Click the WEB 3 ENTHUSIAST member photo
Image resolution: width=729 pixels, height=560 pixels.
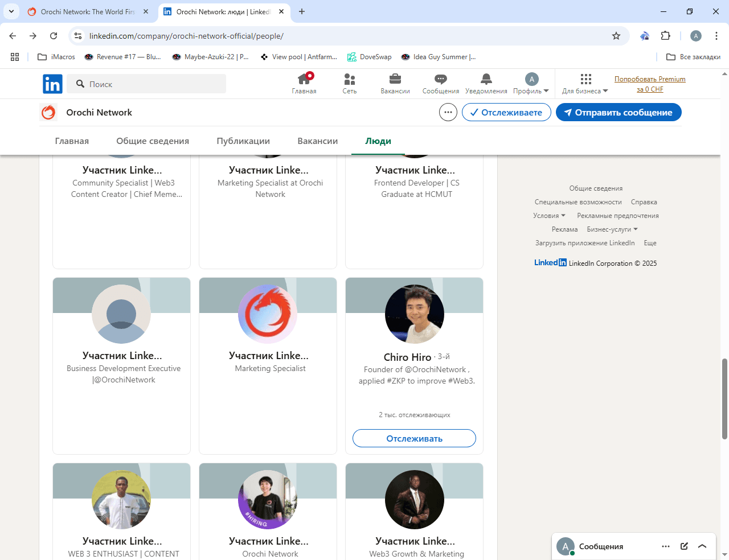121,500
